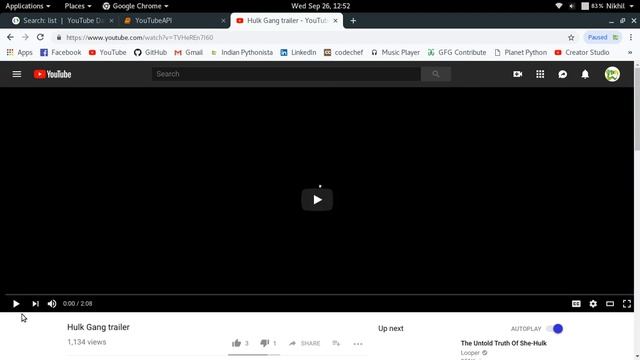Open the Creator Studio bookmark
Screen dimensions: 640x360
coord(582,52)
